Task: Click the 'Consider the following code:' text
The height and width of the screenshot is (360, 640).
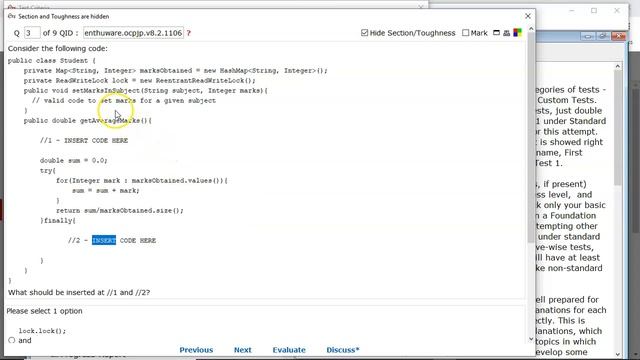Action: [x=58, y=48]
